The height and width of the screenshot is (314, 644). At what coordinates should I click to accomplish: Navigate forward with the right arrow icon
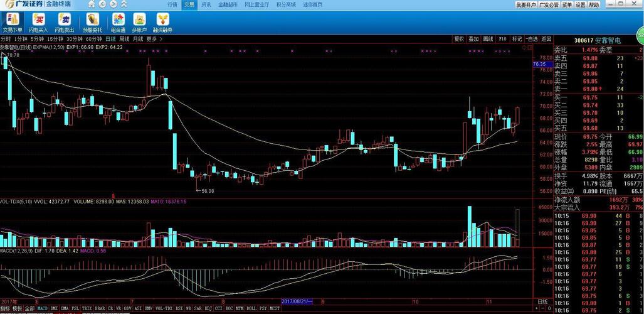[113, 4]
